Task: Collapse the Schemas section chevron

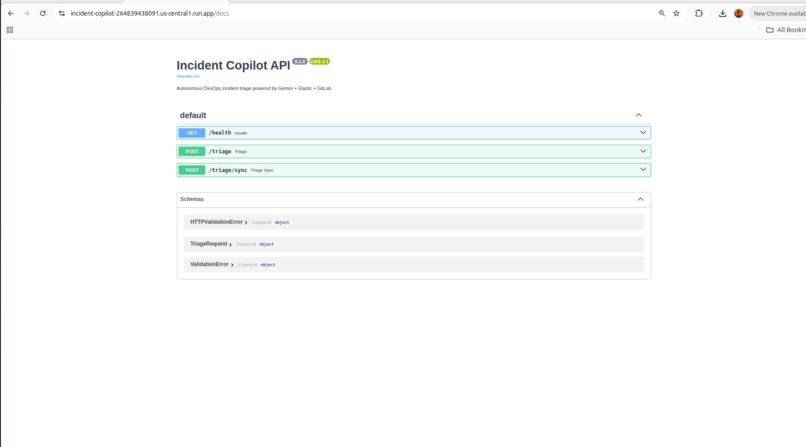Action: tap(640, 199)
